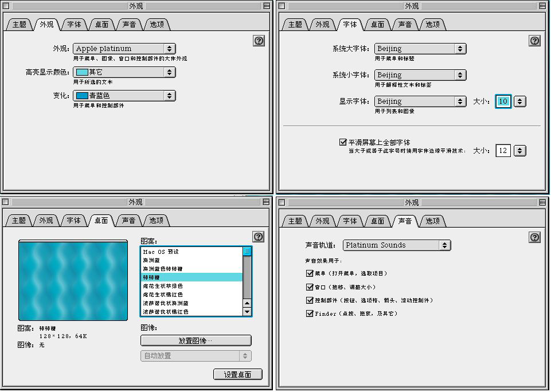
Task: Click the 设置桌面 button
Action: point(238,374)
